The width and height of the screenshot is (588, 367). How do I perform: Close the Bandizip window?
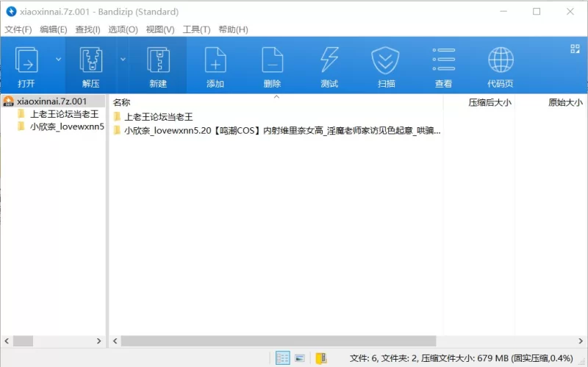point(570,12)
